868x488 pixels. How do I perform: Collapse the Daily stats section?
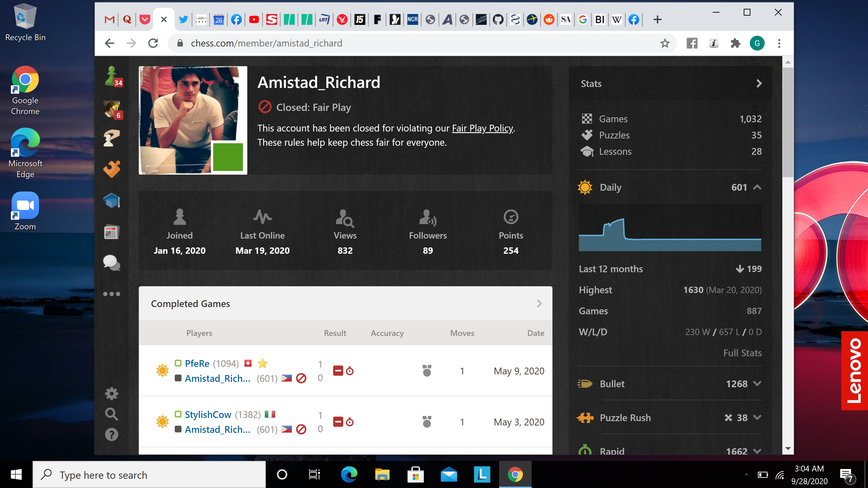[757, 187]
